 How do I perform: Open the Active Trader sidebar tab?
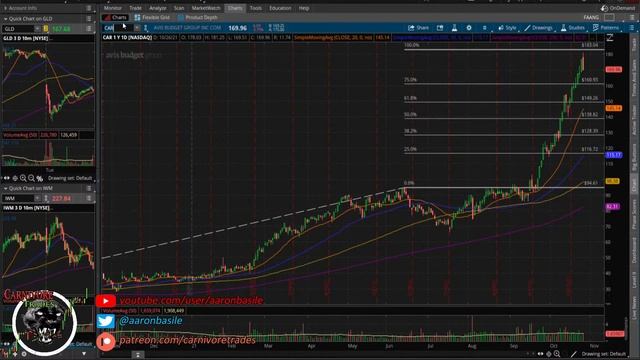[634, 120]
